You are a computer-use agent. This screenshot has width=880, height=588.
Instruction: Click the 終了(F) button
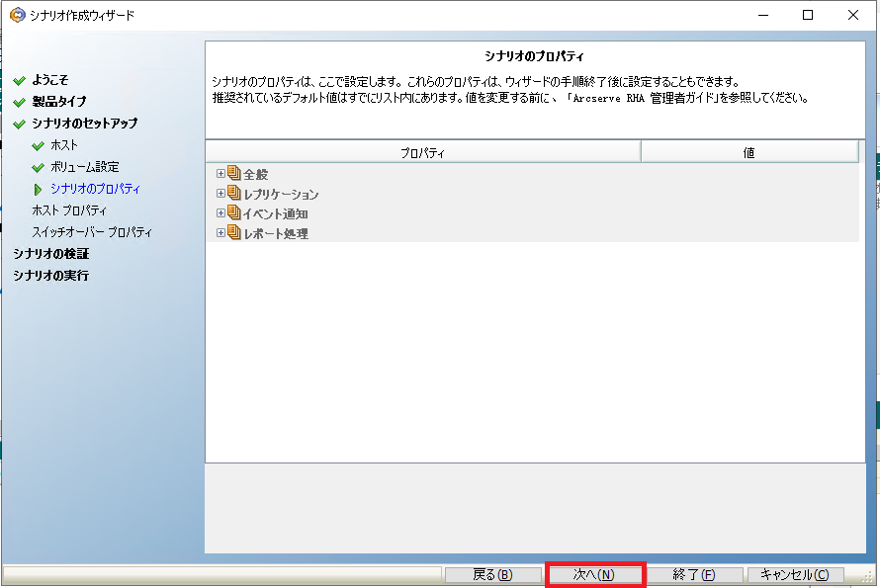point(694,574)
